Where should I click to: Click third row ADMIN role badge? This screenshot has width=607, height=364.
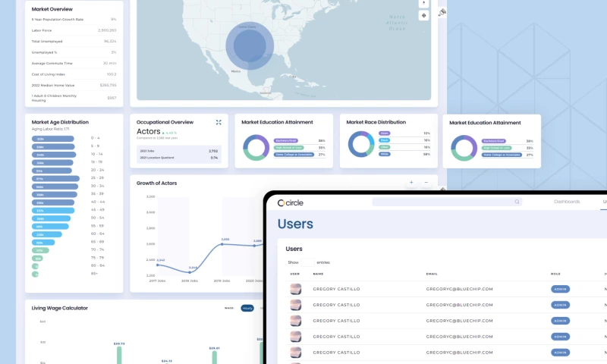click(560, 321)
